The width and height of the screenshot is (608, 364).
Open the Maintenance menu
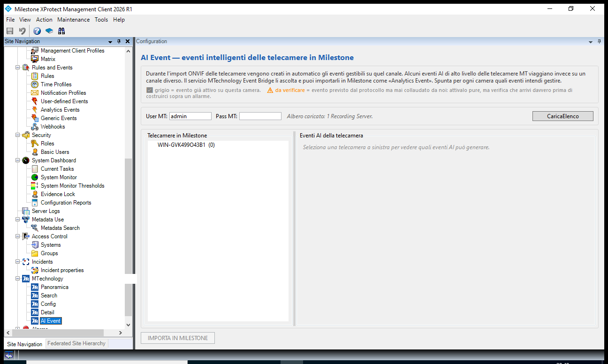coord(74,20)
